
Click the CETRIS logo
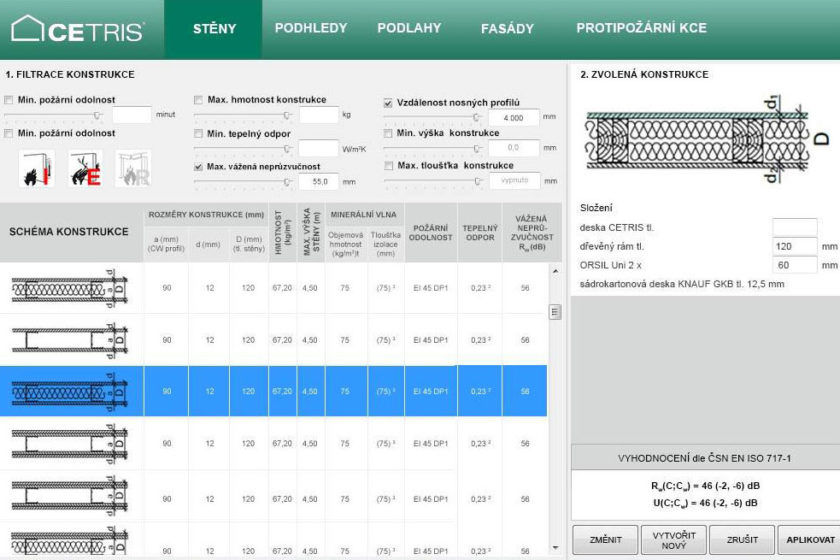(78, 29)
